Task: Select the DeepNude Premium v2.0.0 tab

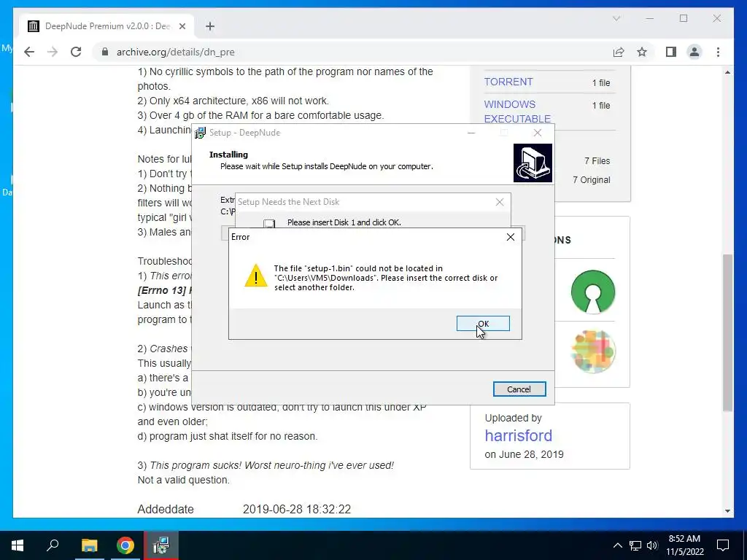Action: (107, 26)
